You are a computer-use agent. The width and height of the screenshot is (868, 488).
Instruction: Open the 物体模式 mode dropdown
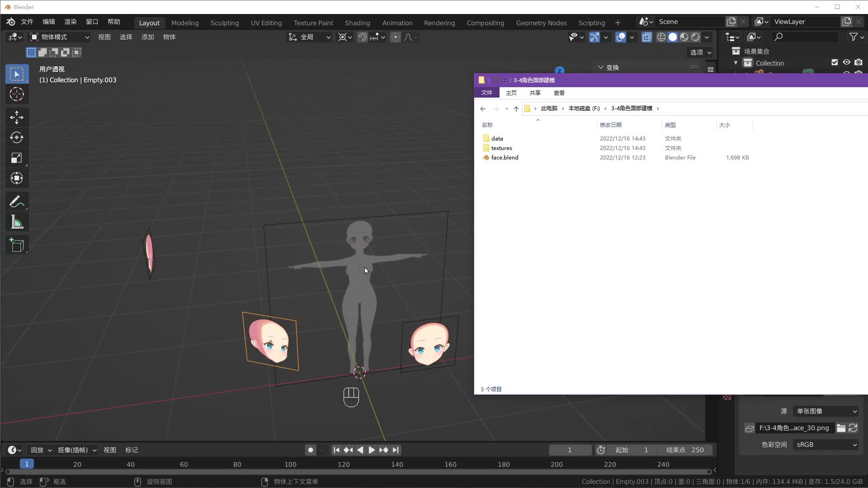[x=60, y=37]
